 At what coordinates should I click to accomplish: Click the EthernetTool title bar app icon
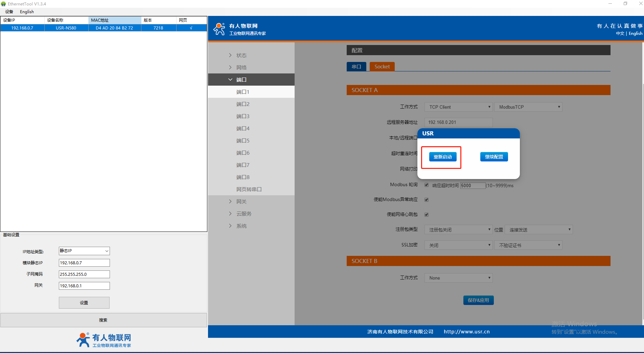(x=4, y=4)
